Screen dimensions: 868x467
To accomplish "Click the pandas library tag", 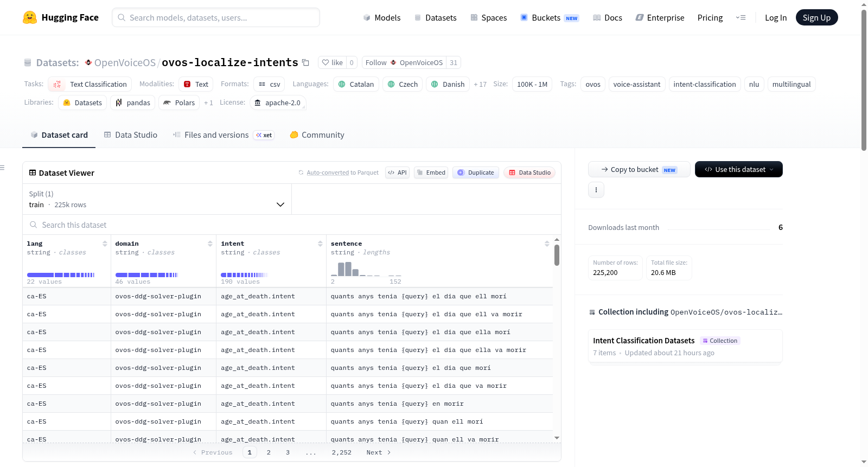I will click(133, 103).
